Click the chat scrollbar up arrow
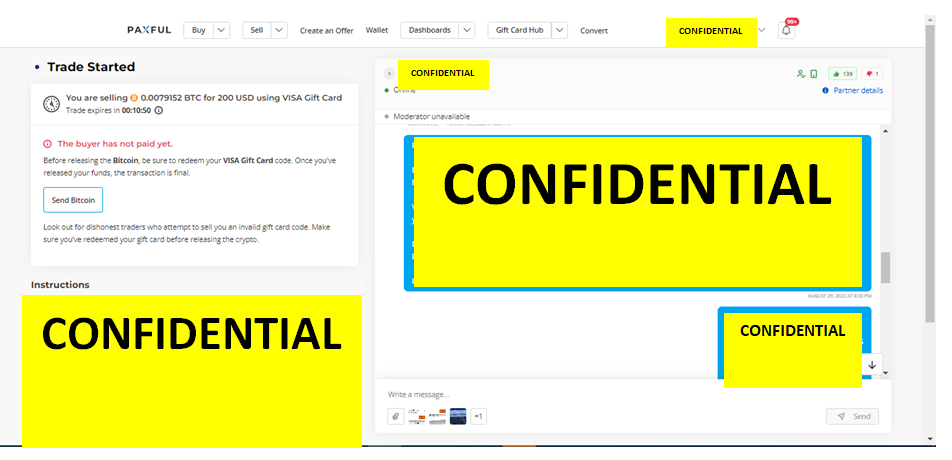This screenshot has width=952, height=460. tap(885, 130)
